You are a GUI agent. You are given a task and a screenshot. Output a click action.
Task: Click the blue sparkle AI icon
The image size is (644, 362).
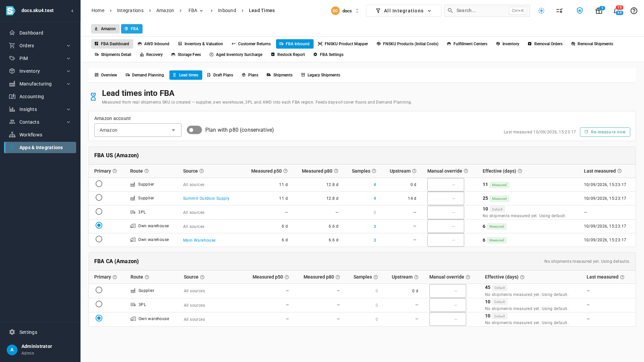pos(541,11)
